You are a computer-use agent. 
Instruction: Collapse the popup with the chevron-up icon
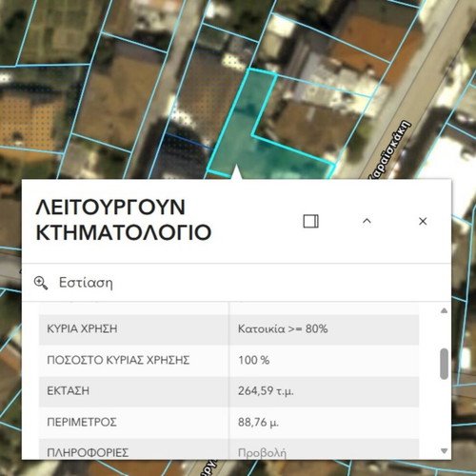(367, 221)
